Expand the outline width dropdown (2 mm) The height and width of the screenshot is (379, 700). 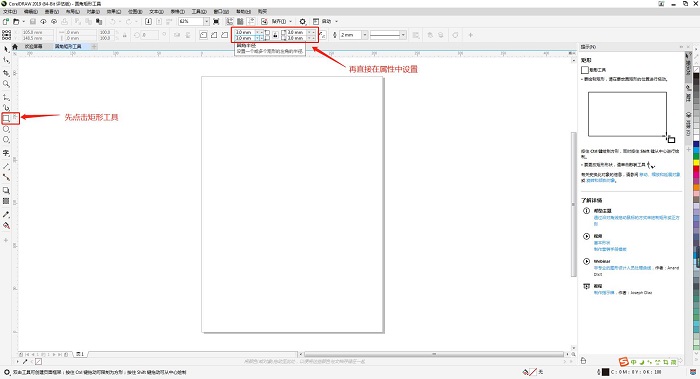click(x=365, y=35)
